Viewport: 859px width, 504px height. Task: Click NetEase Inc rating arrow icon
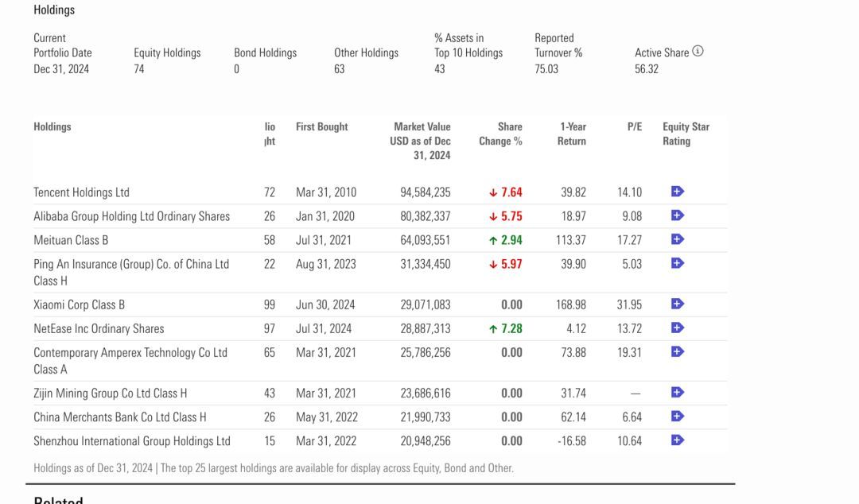coord(677,328)
